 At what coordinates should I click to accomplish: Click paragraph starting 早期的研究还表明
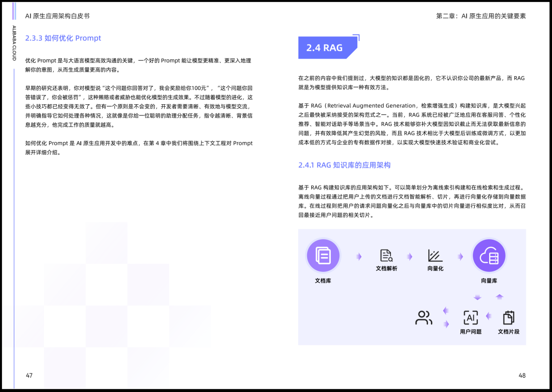coord(139,106)
